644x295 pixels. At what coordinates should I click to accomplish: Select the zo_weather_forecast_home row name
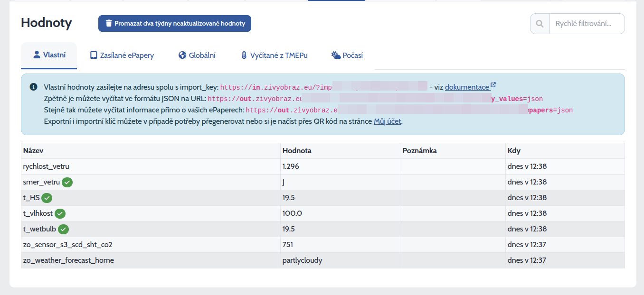click(x=69, y=260)
